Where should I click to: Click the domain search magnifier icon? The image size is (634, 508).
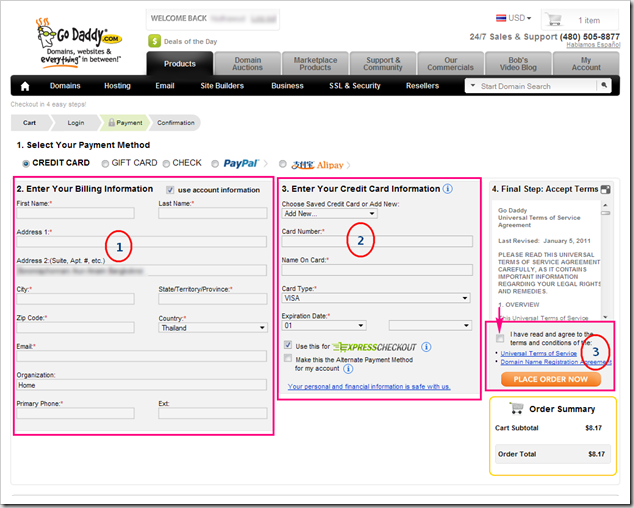(604, 85)
